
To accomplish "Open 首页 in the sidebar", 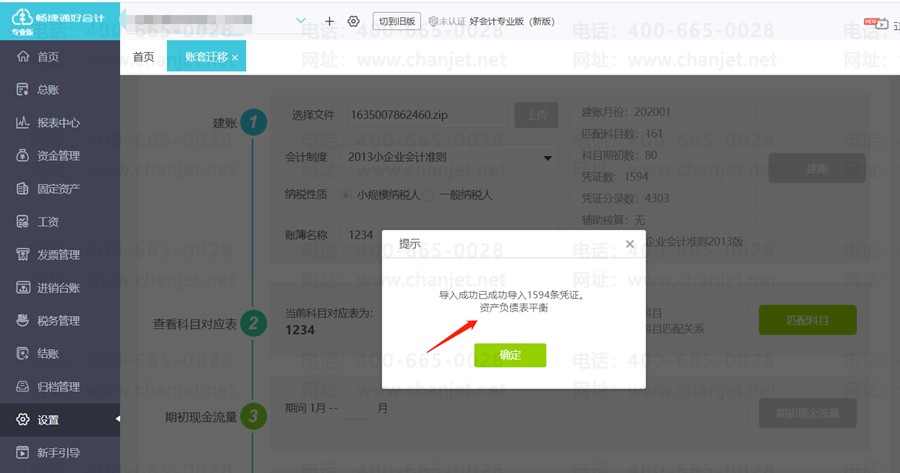I will coord(48,57).
